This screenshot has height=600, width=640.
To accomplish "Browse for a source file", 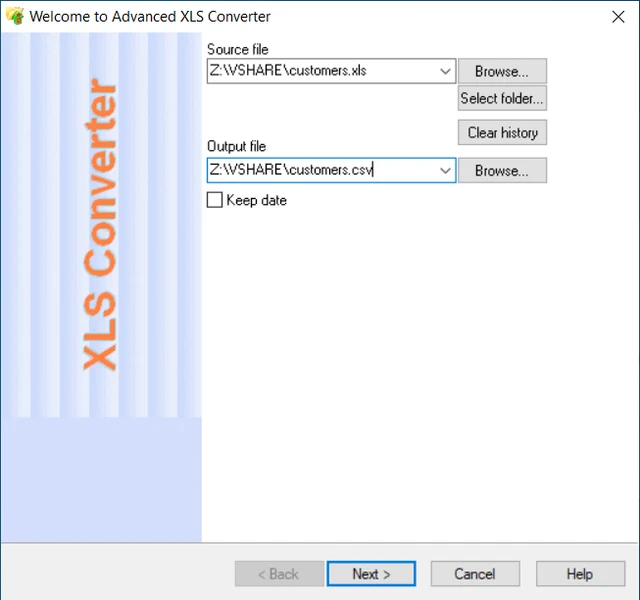I will point(502,71).
